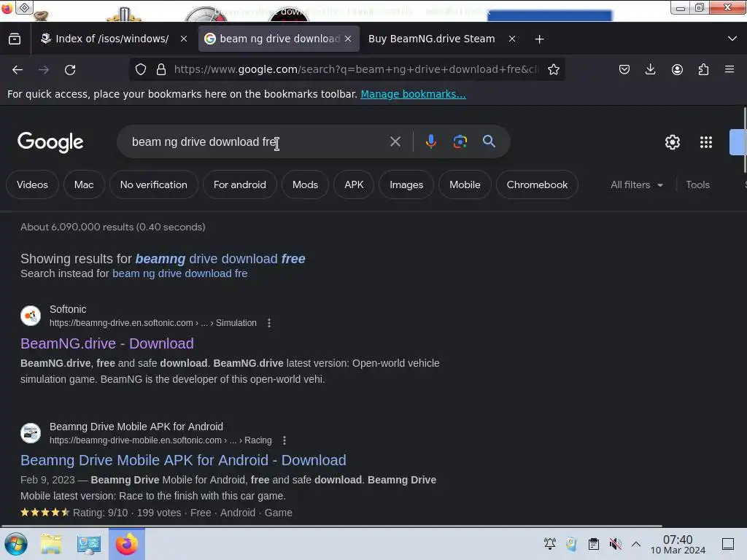747x560 pixels.
Task: Close the Index of /isos/windows/ tab
Action: pyautogui.click(x=184, y=39)
